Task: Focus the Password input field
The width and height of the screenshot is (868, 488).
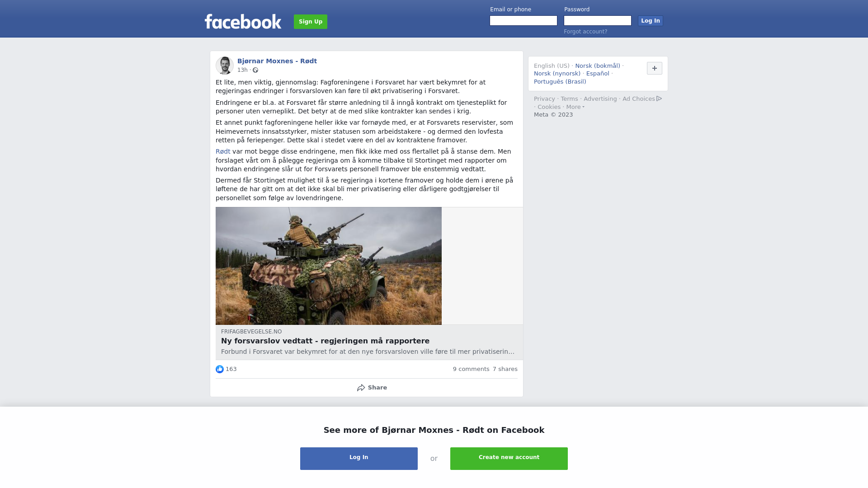Action: pos(598,21)
